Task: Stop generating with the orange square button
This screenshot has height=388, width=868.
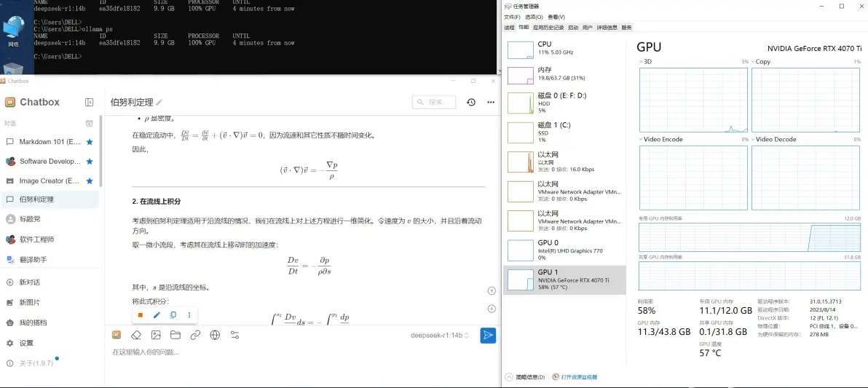Action: (x=141, y=315)
